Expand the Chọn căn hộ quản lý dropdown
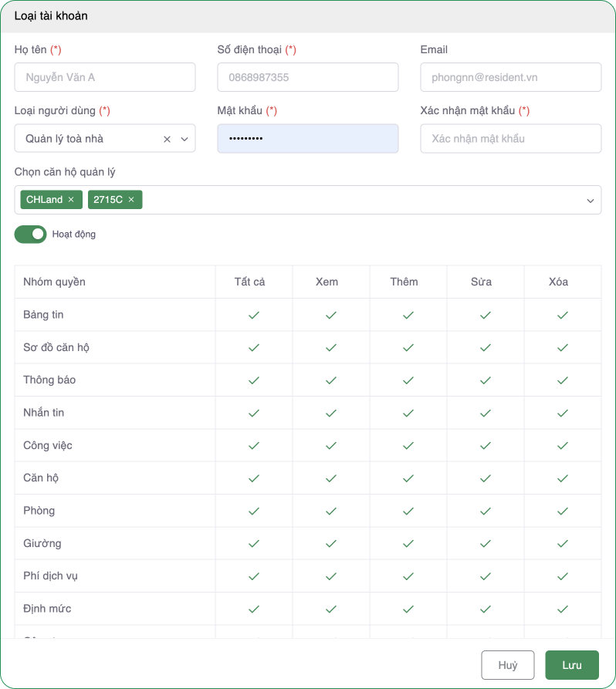Image resolution: width=616 pixels, height=689 pixels. (591, 201)
